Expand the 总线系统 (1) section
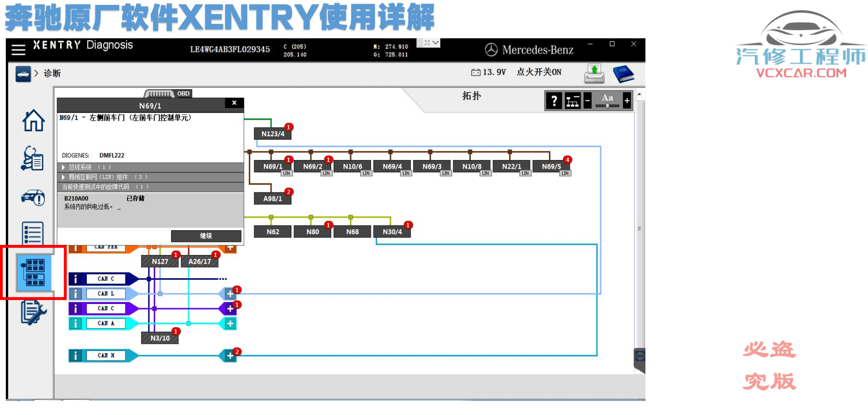The width and height of the screenshot is (868, 415). pos(150,167)
